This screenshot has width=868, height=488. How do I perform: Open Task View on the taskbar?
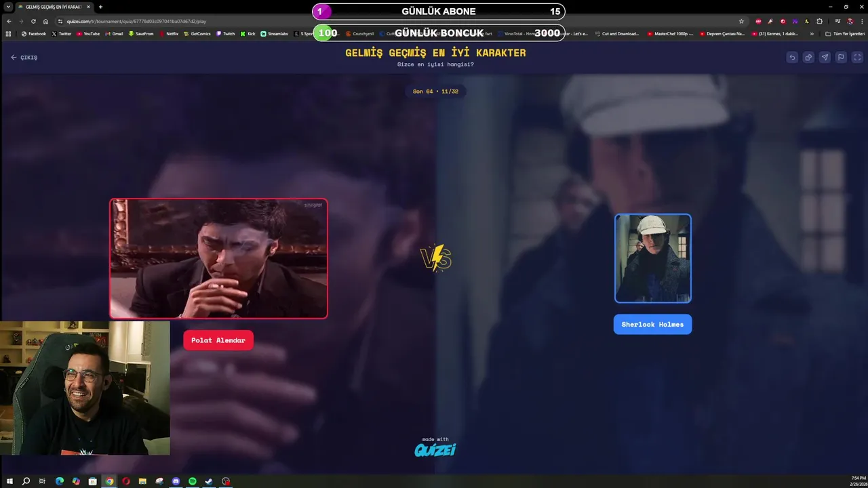coord(42,481)
